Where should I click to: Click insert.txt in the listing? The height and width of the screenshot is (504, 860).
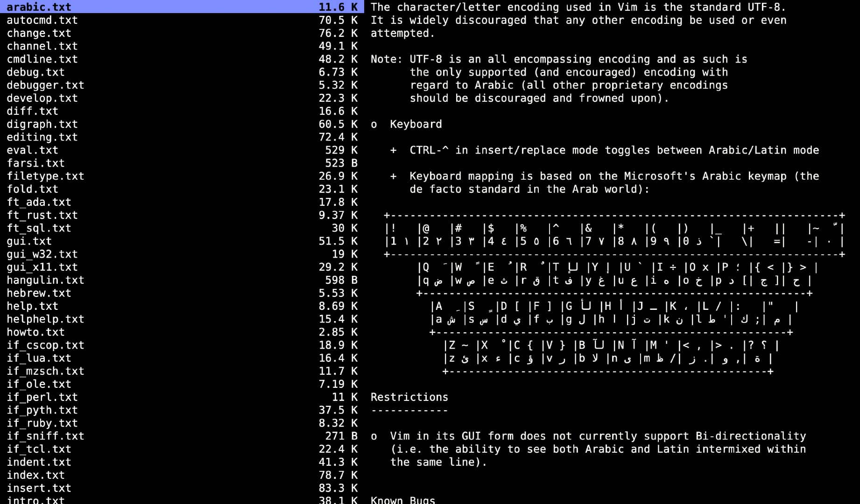(x=182, y=488)
